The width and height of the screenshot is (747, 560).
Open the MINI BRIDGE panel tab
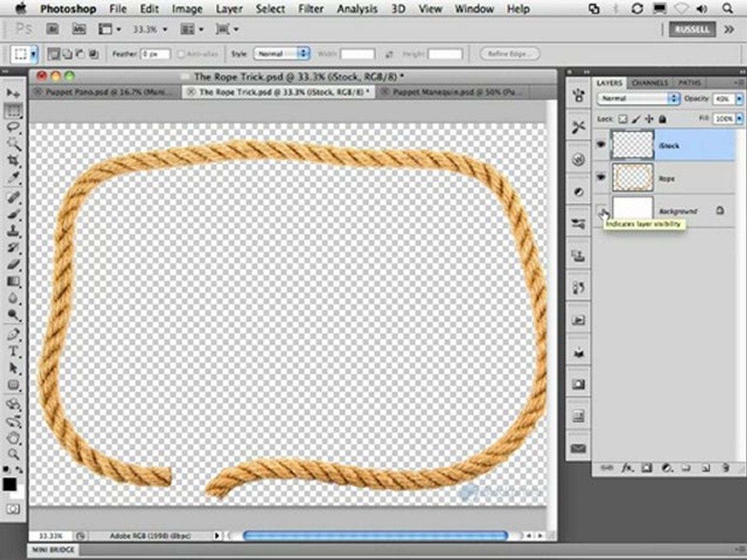[53, 549]
